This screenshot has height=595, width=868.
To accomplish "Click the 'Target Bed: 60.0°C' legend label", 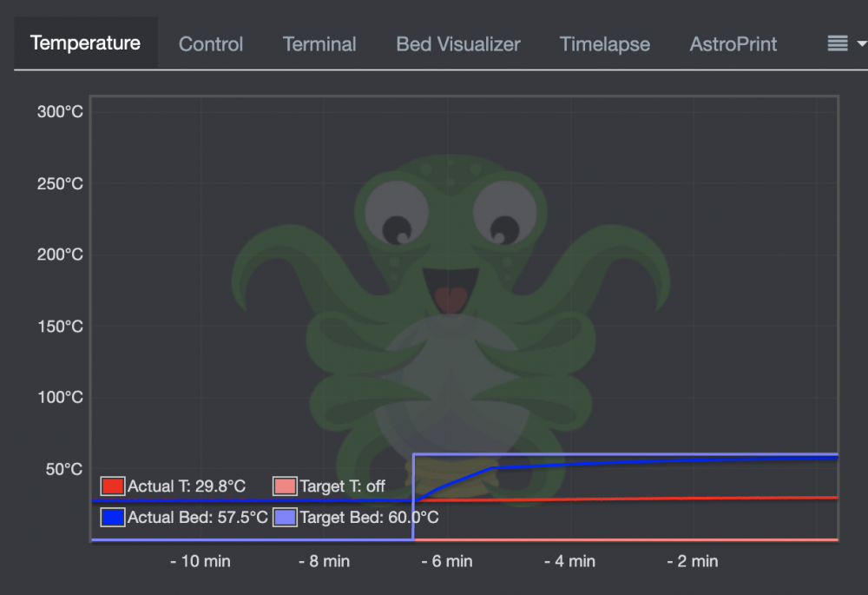I will 369,518.
